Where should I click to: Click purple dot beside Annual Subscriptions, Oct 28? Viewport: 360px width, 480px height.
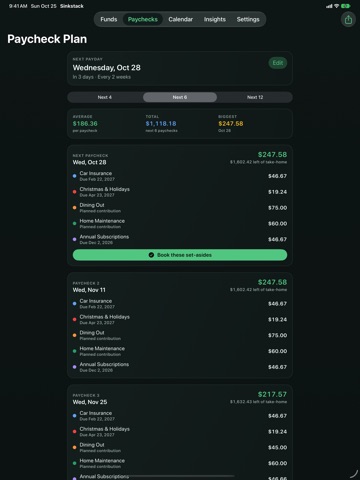tap(74, 239)
